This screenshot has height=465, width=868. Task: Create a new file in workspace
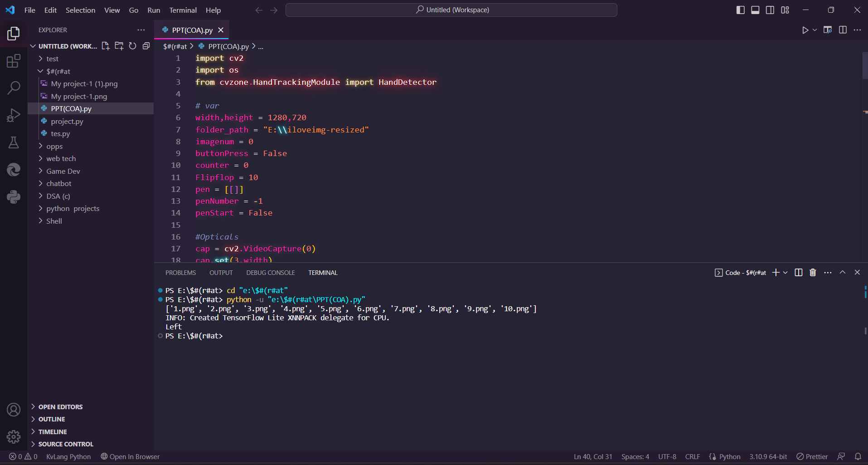pos(106,46)
